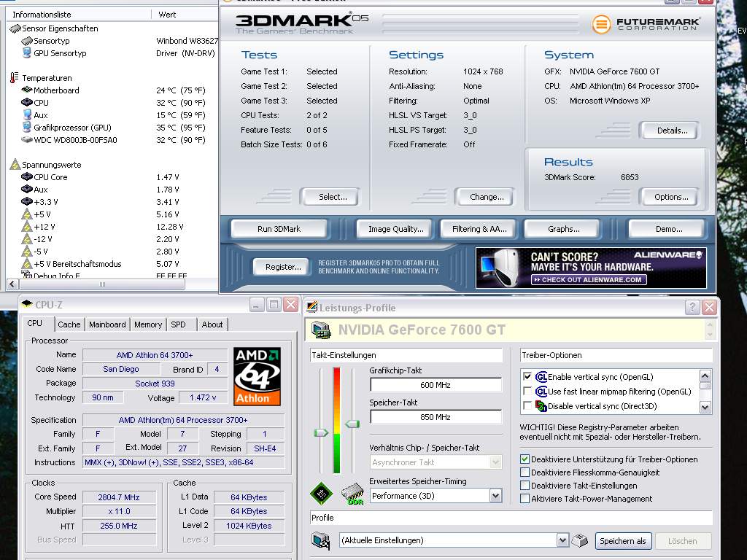
Task: Click the Results Options button
Action: [671, 197]
